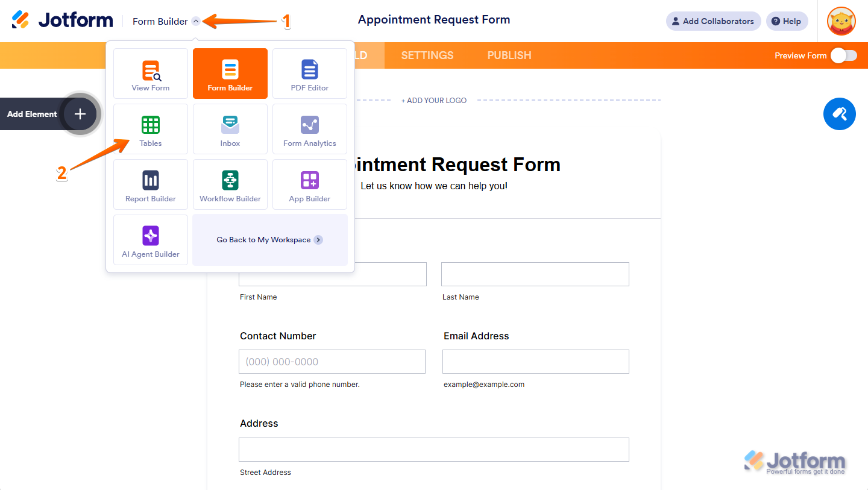868x490 pixels.
Task: Open the View Form tile
Action: tap(151, 74)
